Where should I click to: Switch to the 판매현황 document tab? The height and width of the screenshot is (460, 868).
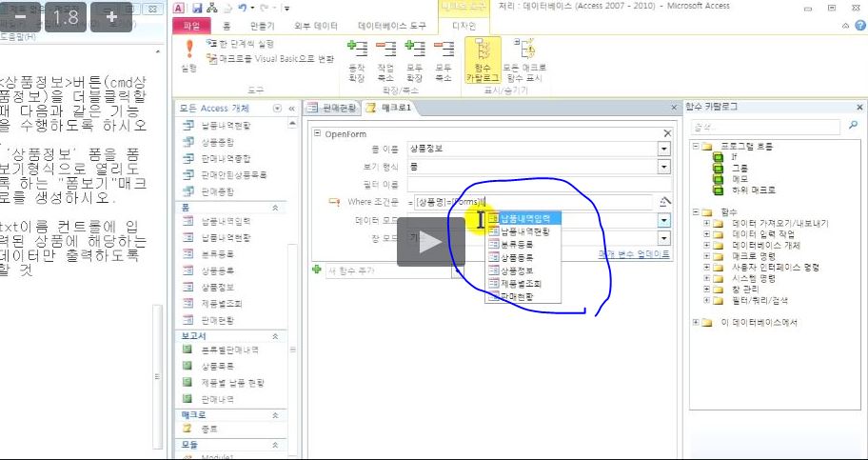coord(332,109)
